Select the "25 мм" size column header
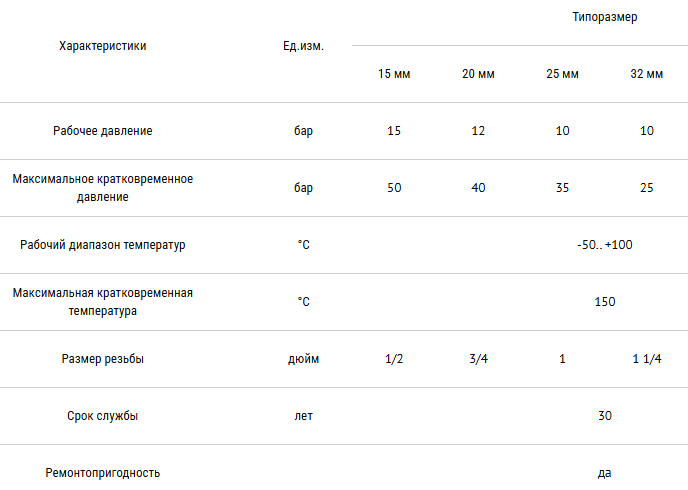Image resolution: width=688 pixels, height=490 pixels. tap(562, 75)
